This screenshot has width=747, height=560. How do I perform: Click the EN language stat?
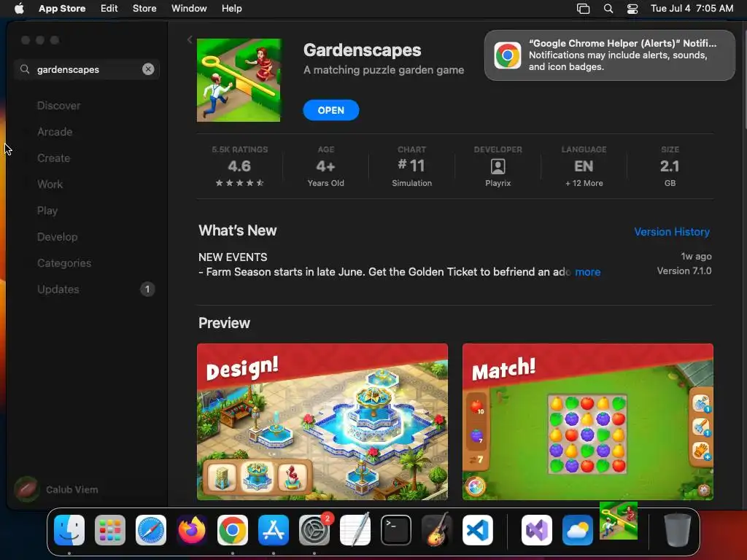coord(584,166)
